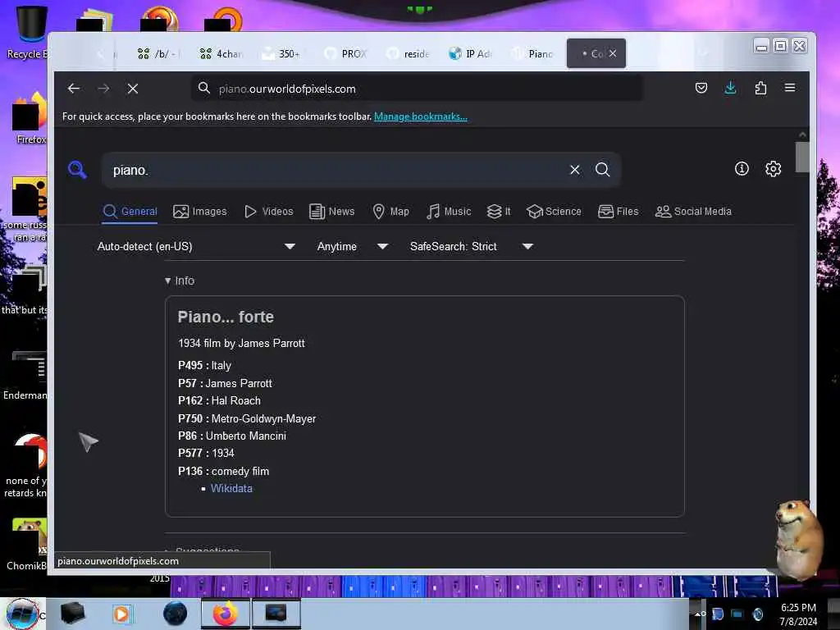Image resolution: width=840 pixels, height=630 pixels.
Task: Open the language Auto-detect (en-US) dropdown
Action: [x=196, y=246]
